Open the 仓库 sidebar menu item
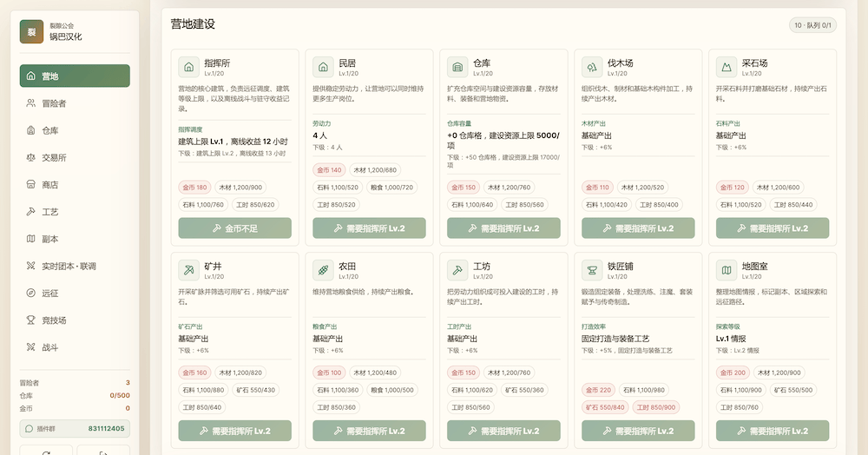Image resolution: width=868 pixels, height=455 pixels. click(x=75, y=130)
